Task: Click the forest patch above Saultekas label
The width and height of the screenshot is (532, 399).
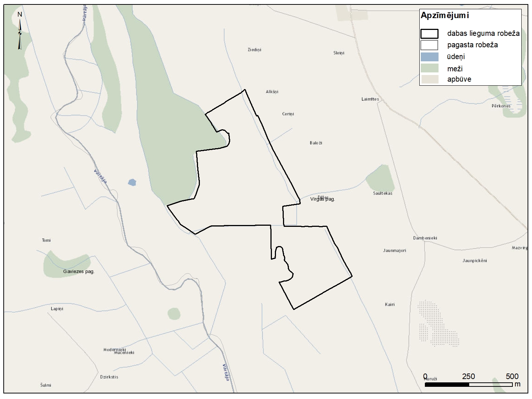Action: [381, 178]
